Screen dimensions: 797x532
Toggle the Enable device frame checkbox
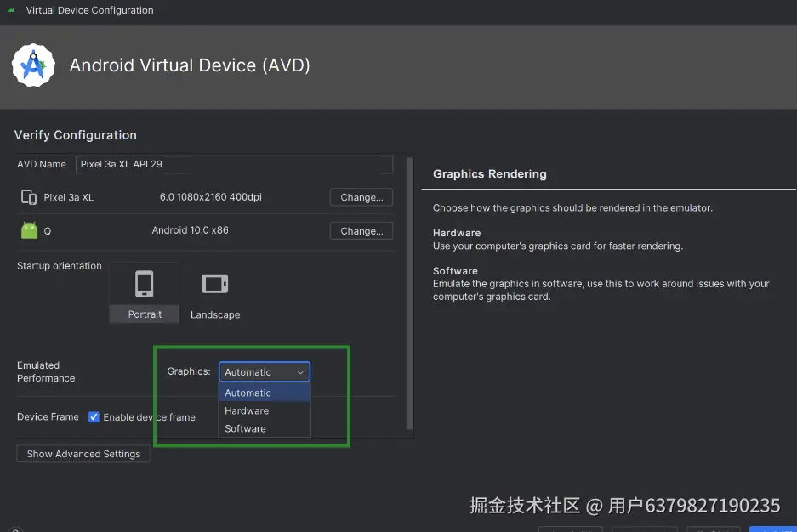click(94, 417)
